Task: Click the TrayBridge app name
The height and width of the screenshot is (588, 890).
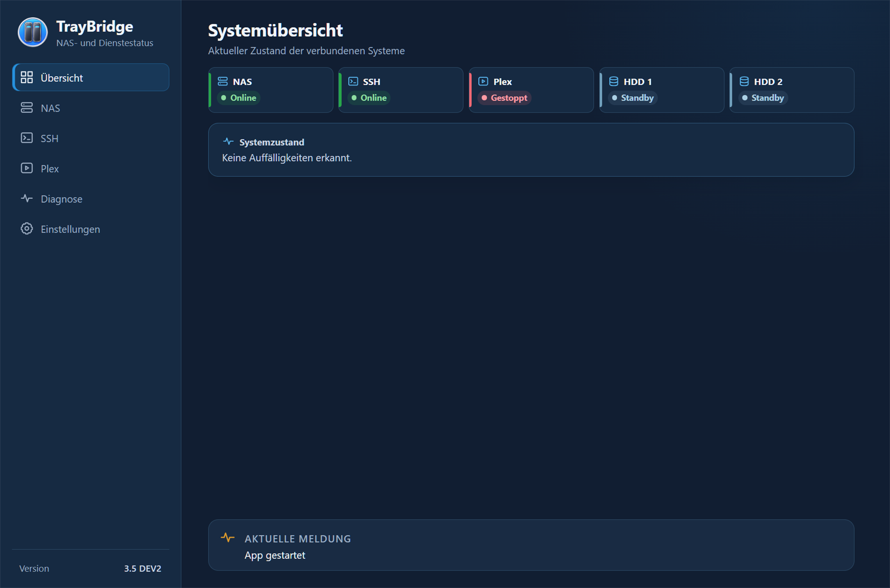Action: (x=95, y=27)
